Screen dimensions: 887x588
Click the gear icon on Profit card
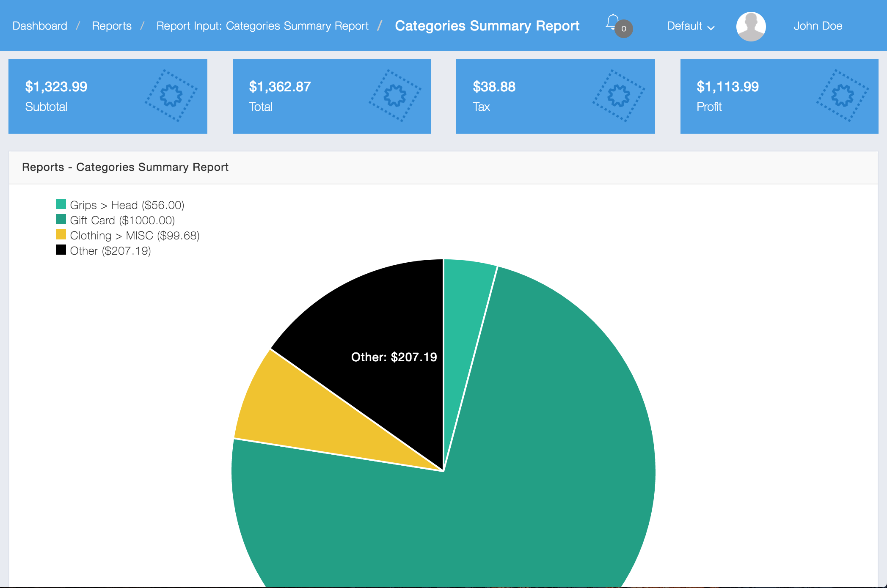tap(843, 96)
